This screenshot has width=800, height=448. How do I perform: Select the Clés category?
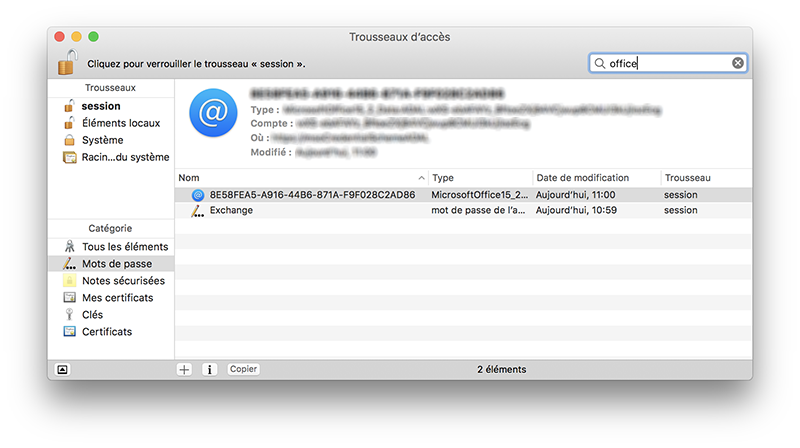(92, 315)
